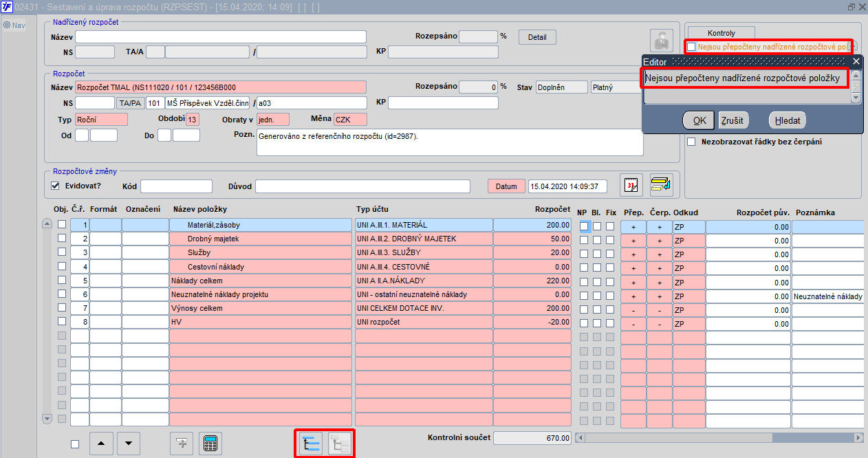Tick NP checkbox in Služby row

583,254
